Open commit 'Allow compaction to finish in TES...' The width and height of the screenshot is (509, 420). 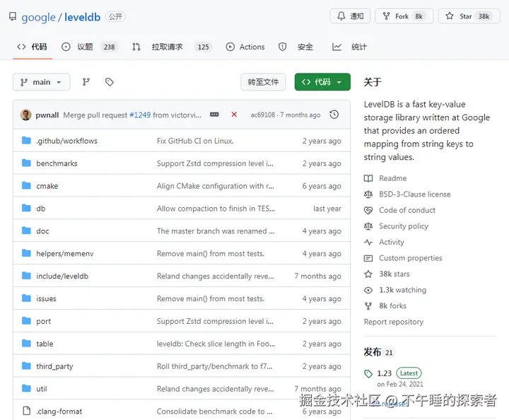tap(216, 209)
